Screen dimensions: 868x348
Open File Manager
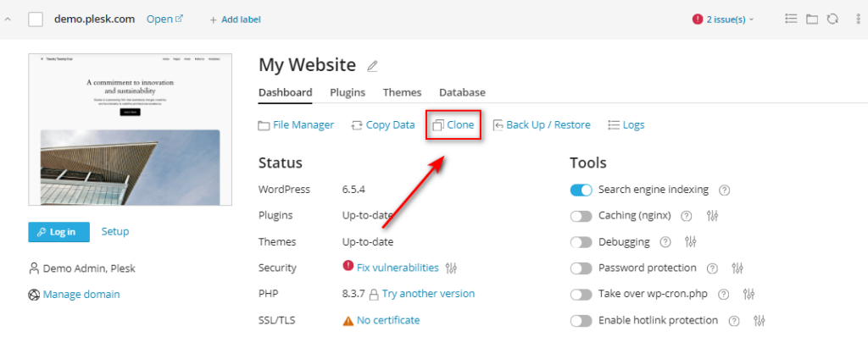(296, 125)
